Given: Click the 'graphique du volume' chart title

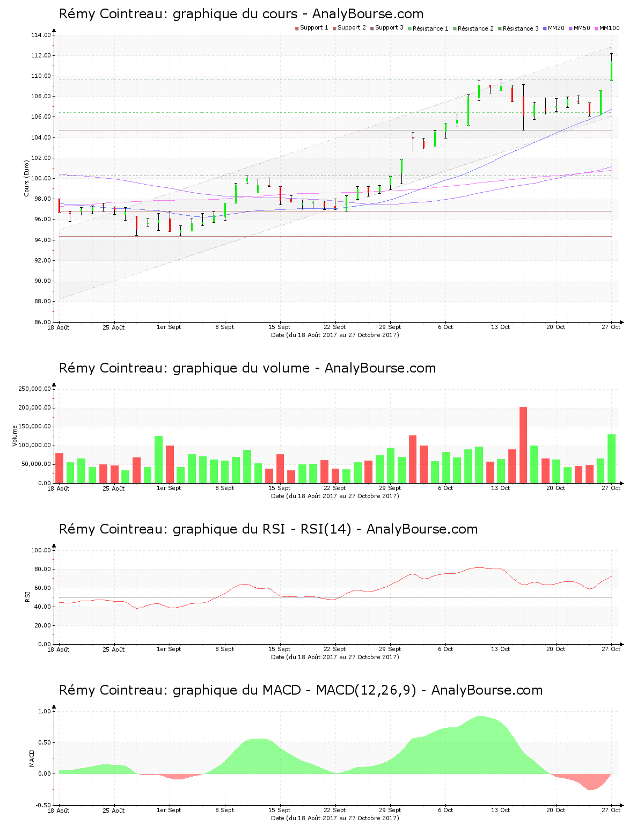Looking at the screenshot, I should pyautogui.click(x=247, y=368).
